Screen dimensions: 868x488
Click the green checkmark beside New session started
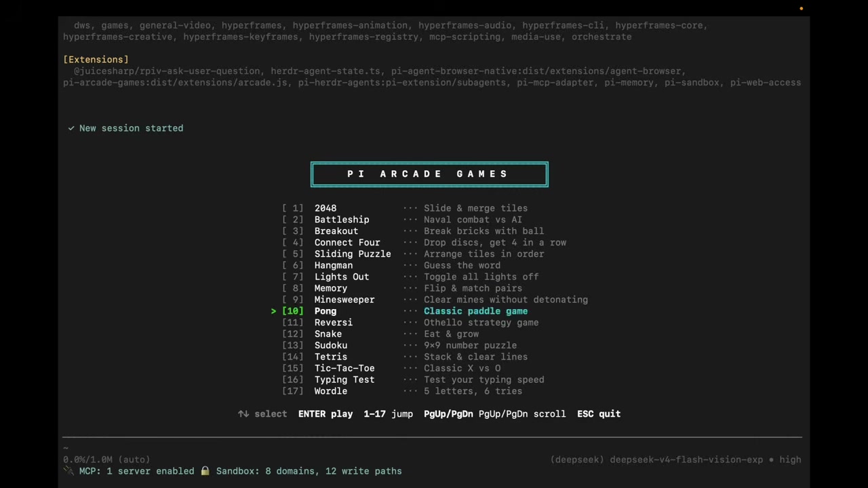point(71,128)
